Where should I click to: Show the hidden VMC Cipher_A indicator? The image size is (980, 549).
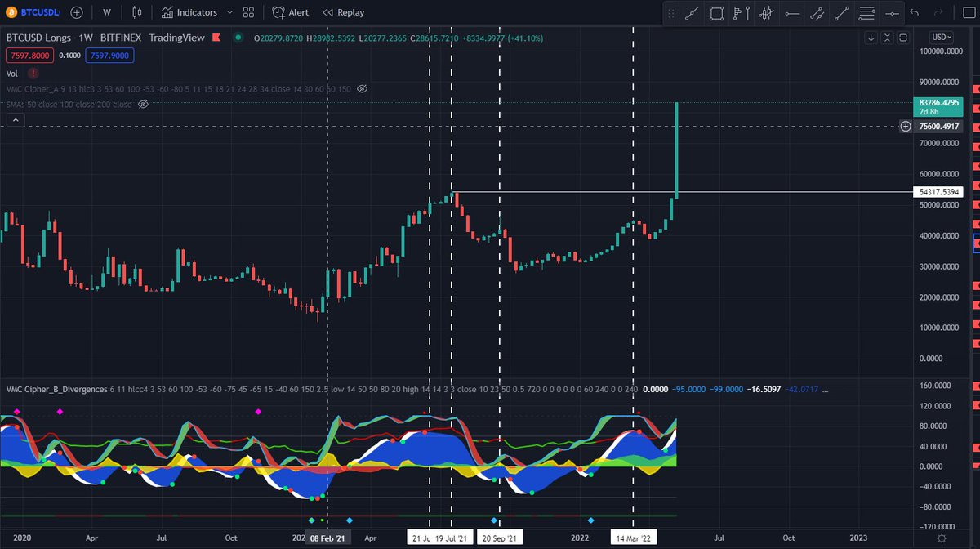(363, 88)
